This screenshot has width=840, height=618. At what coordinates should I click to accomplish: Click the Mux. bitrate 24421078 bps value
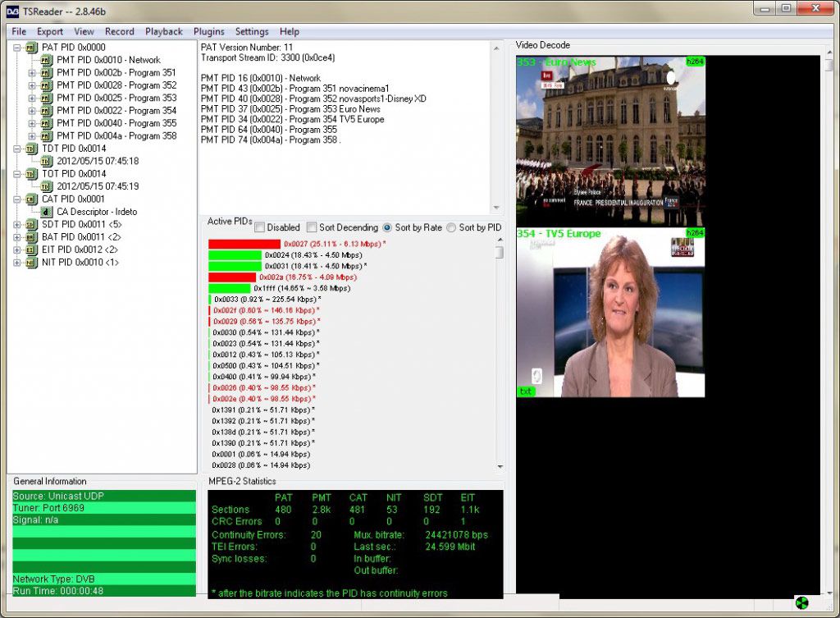click(456, 535)
